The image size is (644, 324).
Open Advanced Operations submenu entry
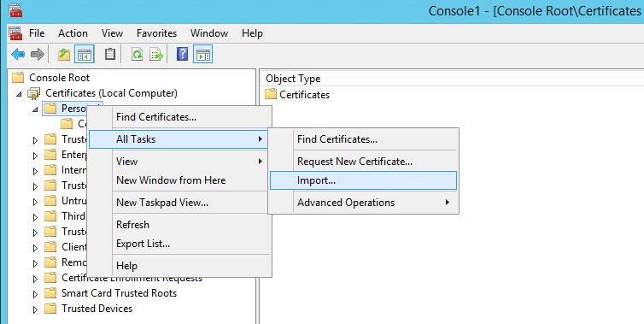[364, 203]
